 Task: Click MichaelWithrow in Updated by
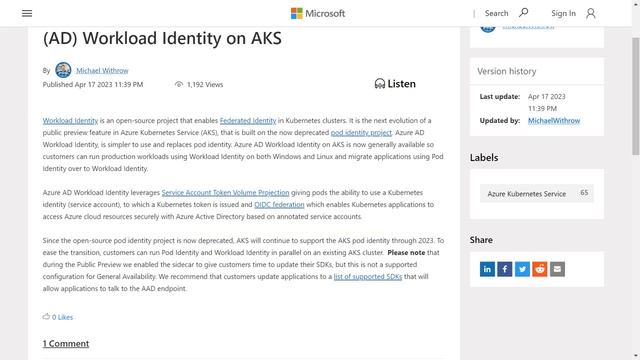[554, 121]
